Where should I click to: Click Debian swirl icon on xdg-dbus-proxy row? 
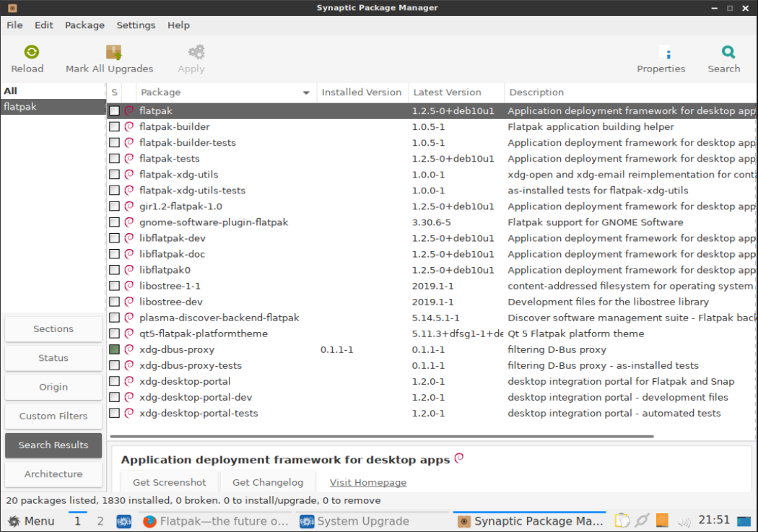pos(129,349)
